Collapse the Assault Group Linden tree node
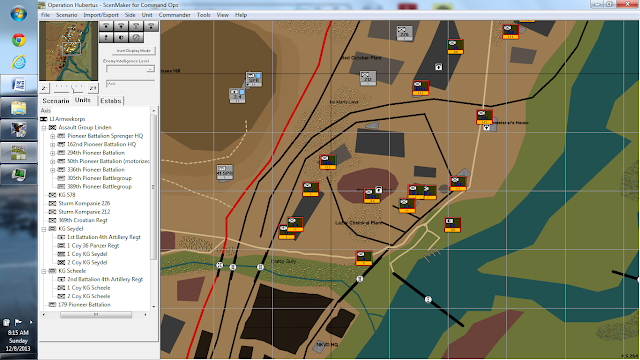 tap(44, 128)
